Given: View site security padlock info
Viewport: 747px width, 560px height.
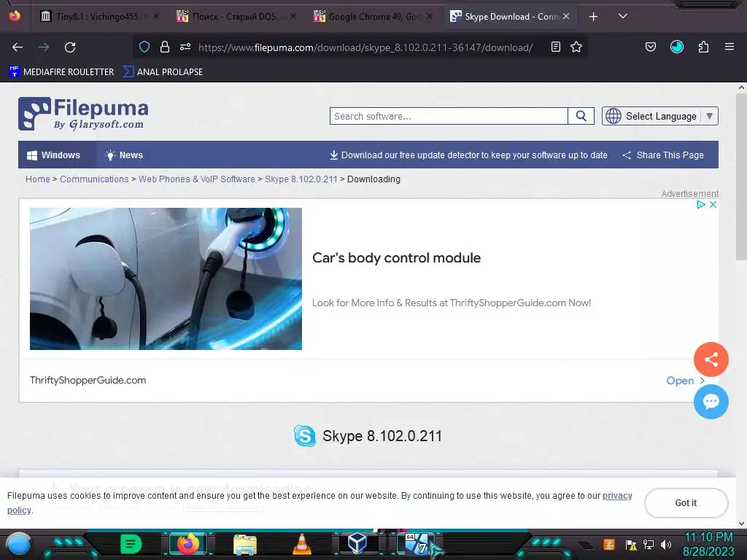Looking at the screenshot, I should click(165, 47).
